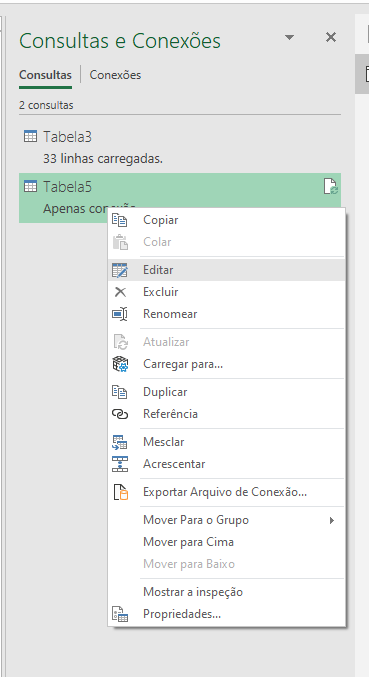Image resolution: width=369 pixels, height=677 pixels.
Task: Click the Excluir X icon
Action: pyautogui.click(x=120, y=292)
